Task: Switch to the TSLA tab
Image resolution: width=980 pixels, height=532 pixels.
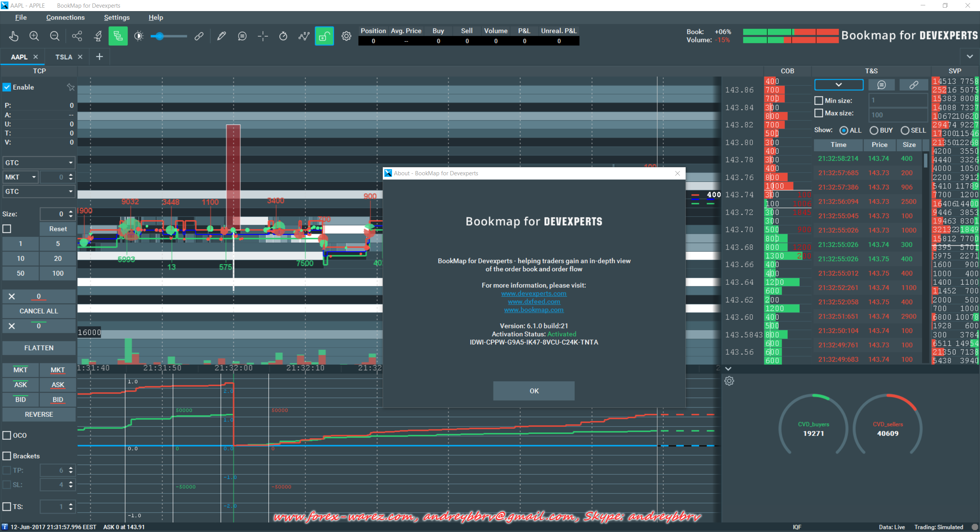Action: click(x=64, y=57)
